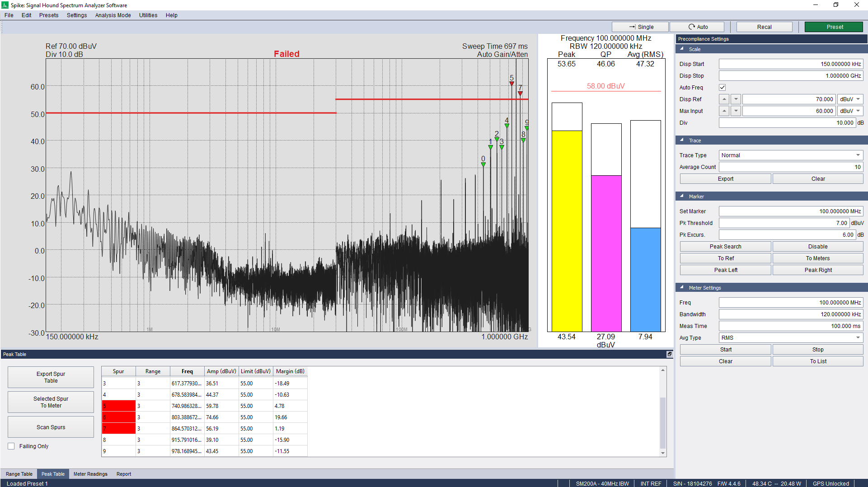Collapse the Meter Settings section

click(x=682, y=288)
